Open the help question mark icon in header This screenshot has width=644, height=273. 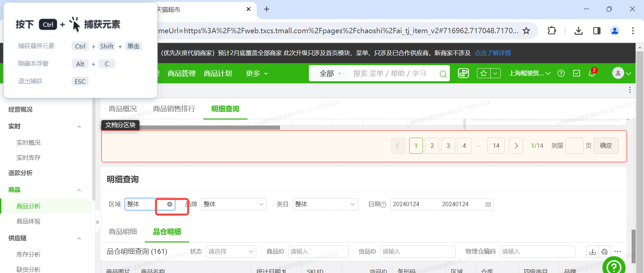(x=561, y=73)
